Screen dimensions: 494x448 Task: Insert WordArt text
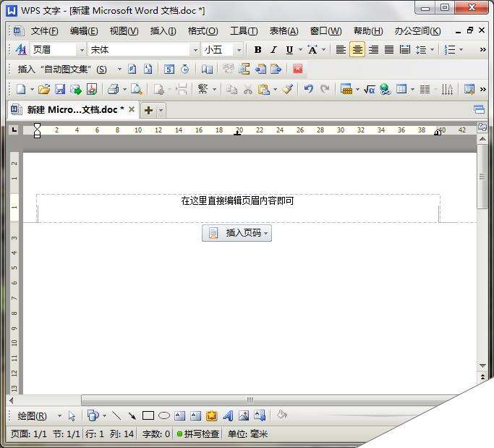pos(228,416)
